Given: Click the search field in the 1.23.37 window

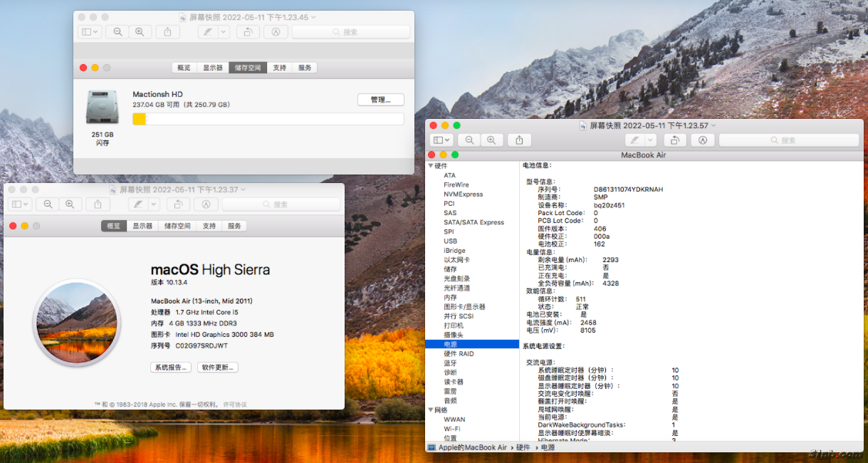Looking at the screenshot, I should coord(281,204).
